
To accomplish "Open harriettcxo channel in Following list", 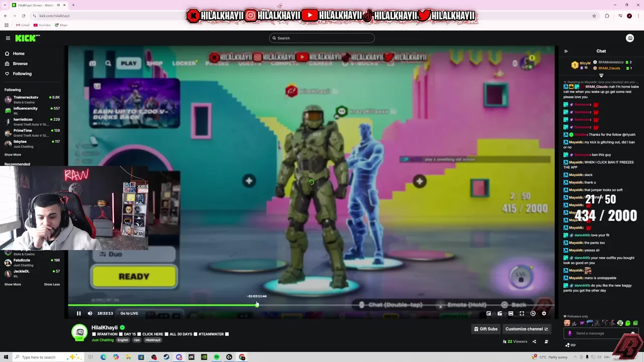I will pyautogui.click(x=32, y=121).
